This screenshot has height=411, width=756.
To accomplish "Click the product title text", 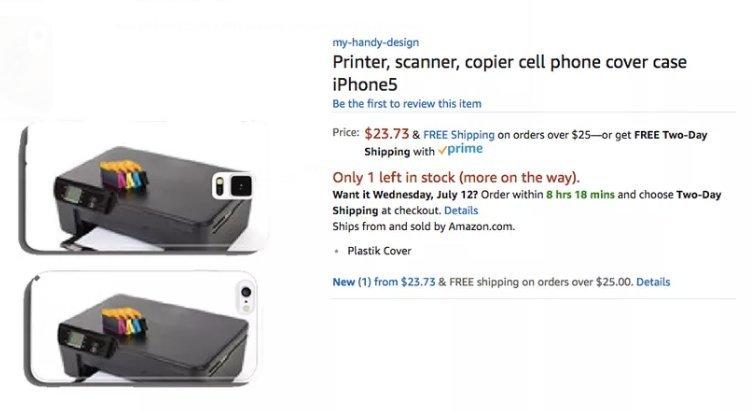I will point(509,73).
